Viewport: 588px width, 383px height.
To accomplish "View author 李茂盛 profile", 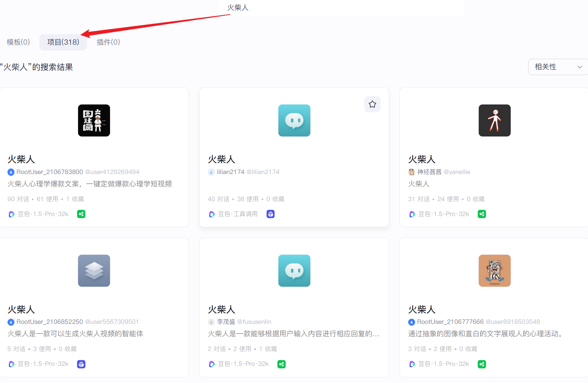I will pos(226,322).
